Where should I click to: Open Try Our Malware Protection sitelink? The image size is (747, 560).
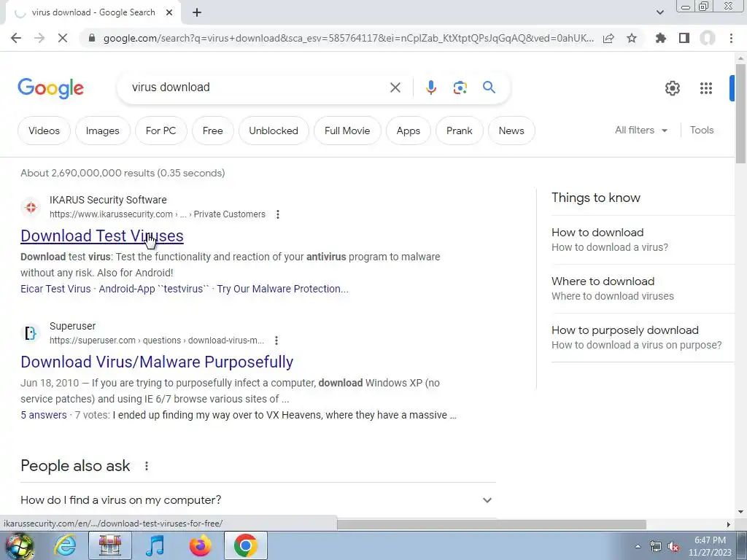click(282, 289)
